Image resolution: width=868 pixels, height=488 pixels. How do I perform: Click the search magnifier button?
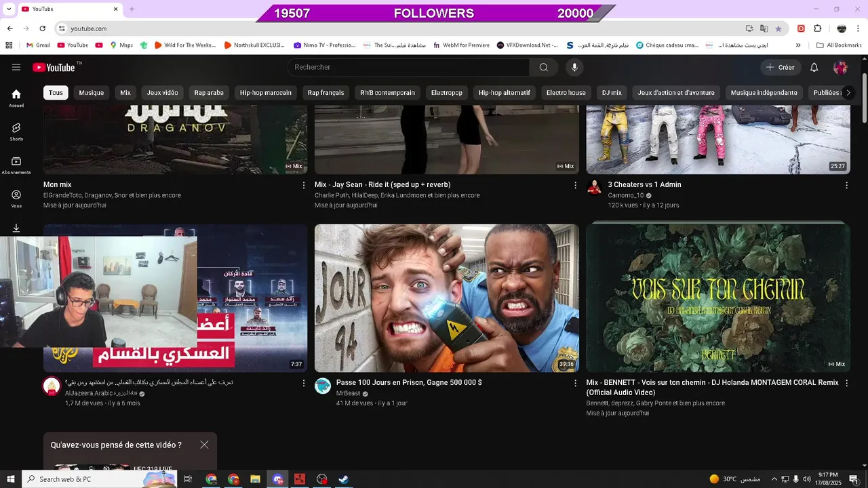(544, 67)
